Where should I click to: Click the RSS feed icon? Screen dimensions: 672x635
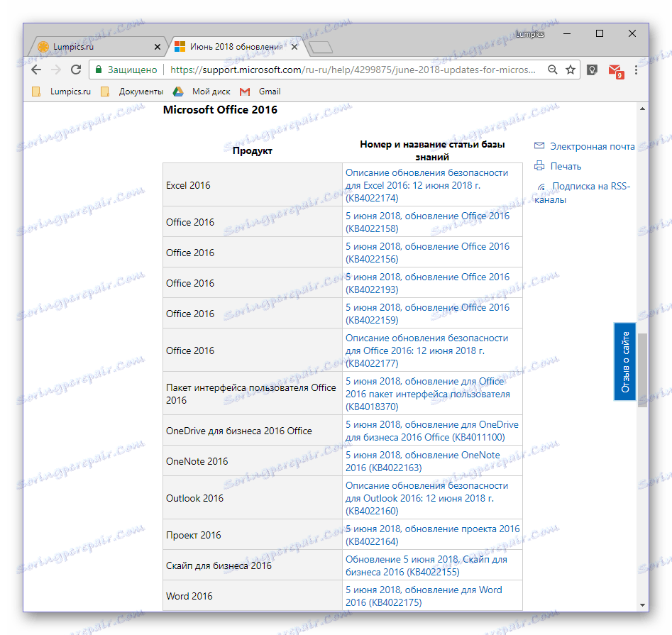541,187
